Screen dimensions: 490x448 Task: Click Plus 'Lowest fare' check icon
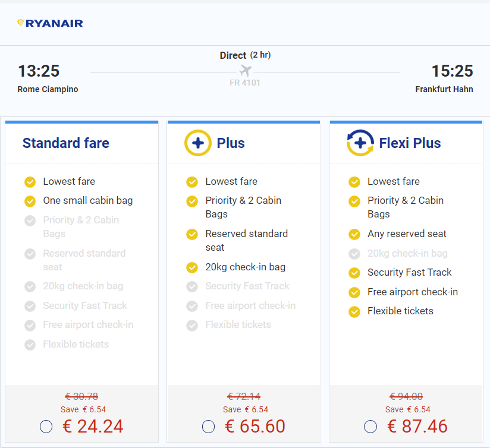click(192, 182)
